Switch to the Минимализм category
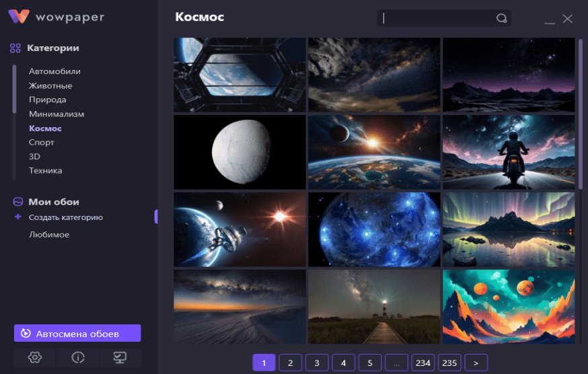This screenshot has height=374, width=588. pos(57,114)
